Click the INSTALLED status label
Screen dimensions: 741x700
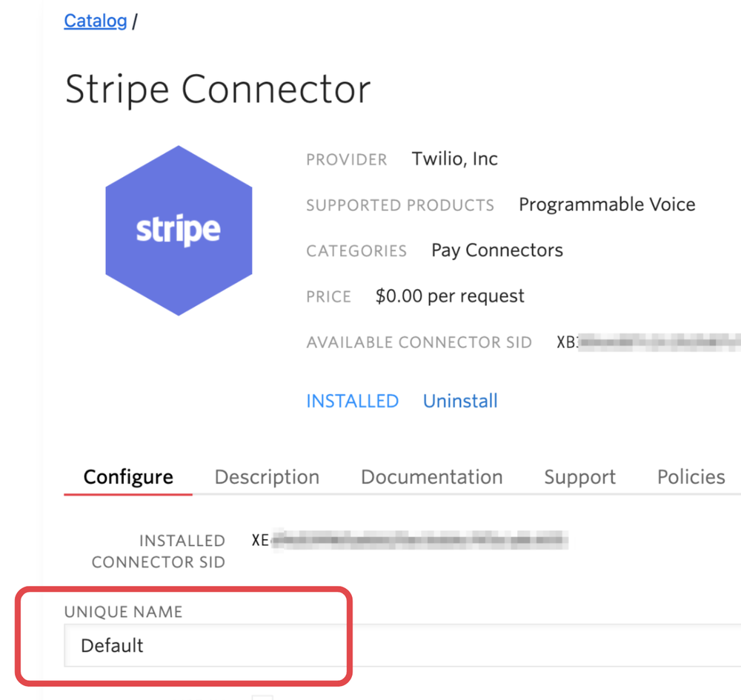(x=352, y=400)
